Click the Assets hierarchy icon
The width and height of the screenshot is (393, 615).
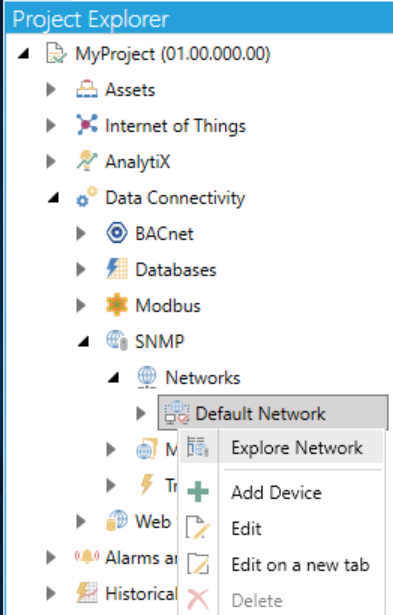[x=87, y=89]
